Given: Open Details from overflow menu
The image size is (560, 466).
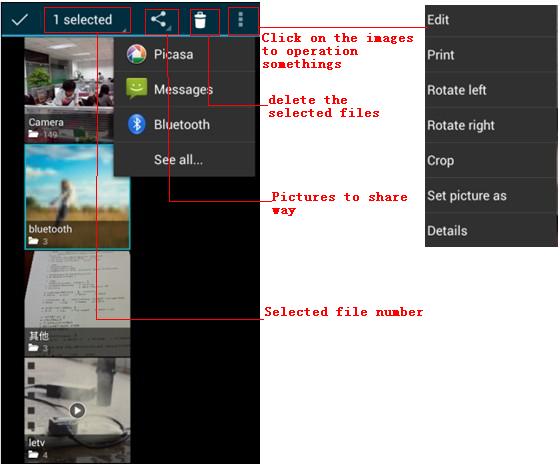Looking at the screenshot, I should click(491, 231).
